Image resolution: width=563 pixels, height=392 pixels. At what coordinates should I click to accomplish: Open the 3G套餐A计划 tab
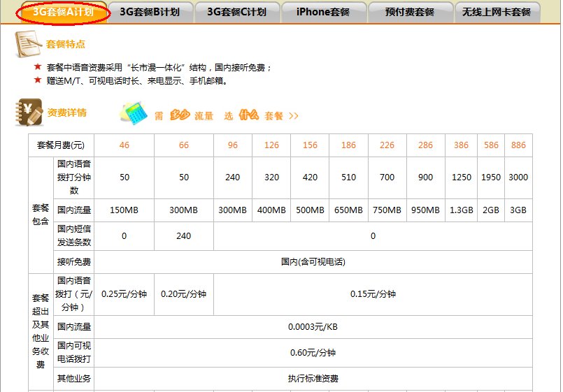click(x=64, y=12)
